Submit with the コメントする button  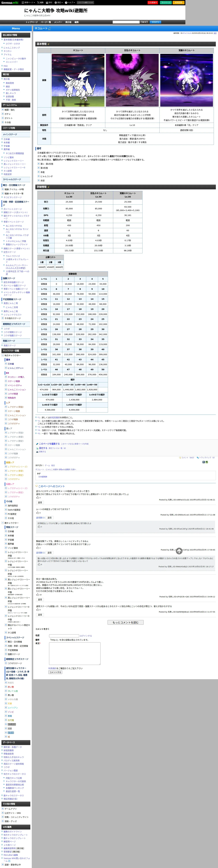click(55, 672)
